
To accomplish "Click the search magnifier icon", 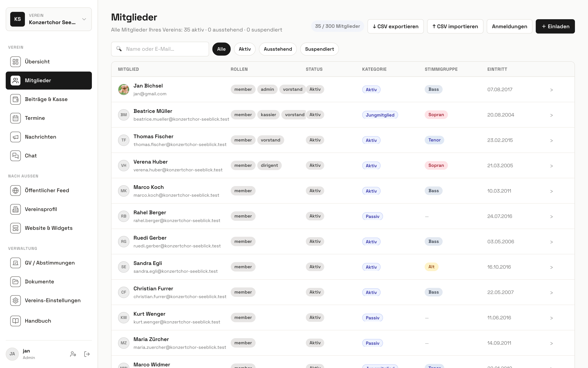I will click(x=119, y=49).
